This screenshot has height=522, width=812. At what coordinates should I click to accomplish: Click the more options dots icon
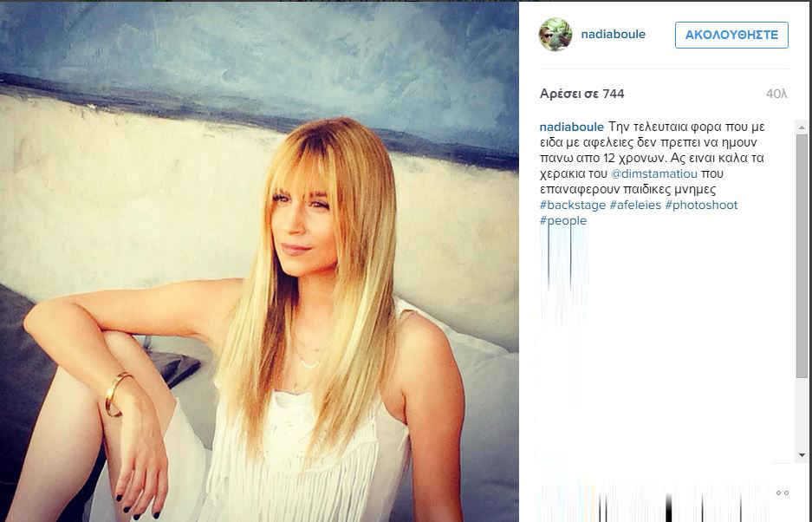[782, 493]
